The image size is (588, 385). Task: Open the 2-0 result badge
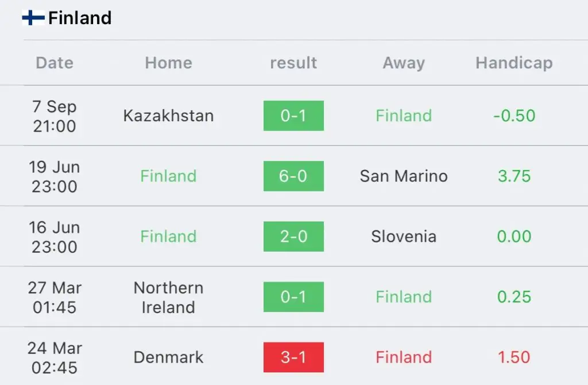[293, 236]
